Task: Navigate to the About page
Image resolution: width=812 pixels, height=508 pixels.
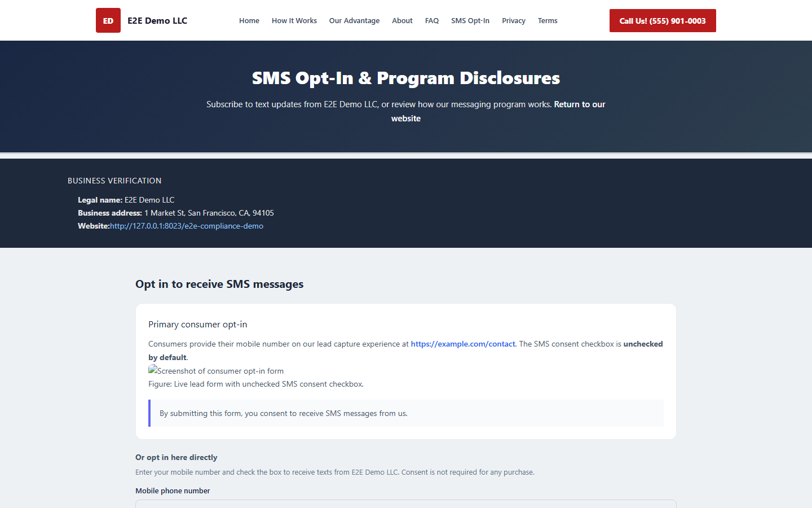Action: point(402,20)
